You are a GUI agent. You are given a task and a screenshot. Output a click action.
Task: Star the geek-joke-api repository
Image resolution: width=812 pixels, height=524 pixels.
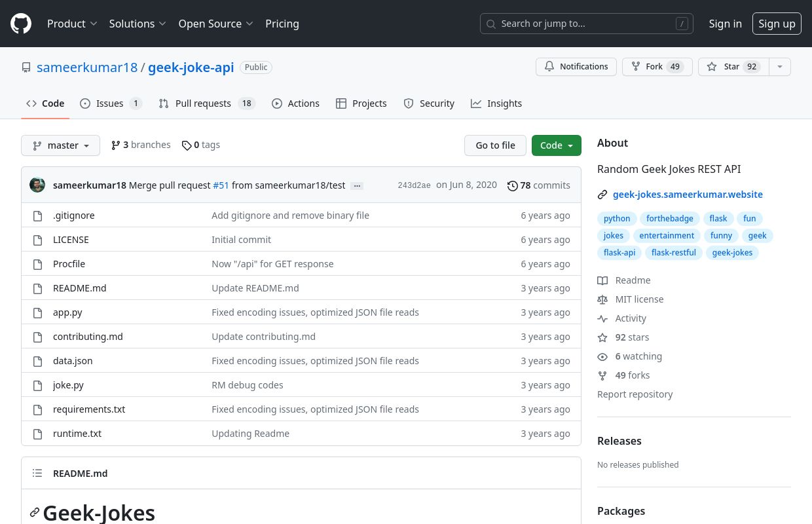733,67
